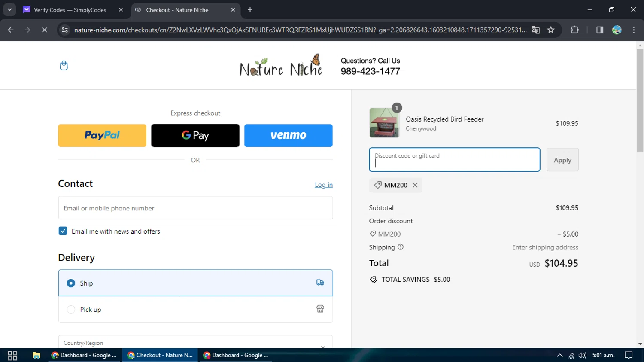This screenshot has height=362, width=644.
Task: Close the Checkout - Nature Niche tab
Action: (x=233, y=10)
